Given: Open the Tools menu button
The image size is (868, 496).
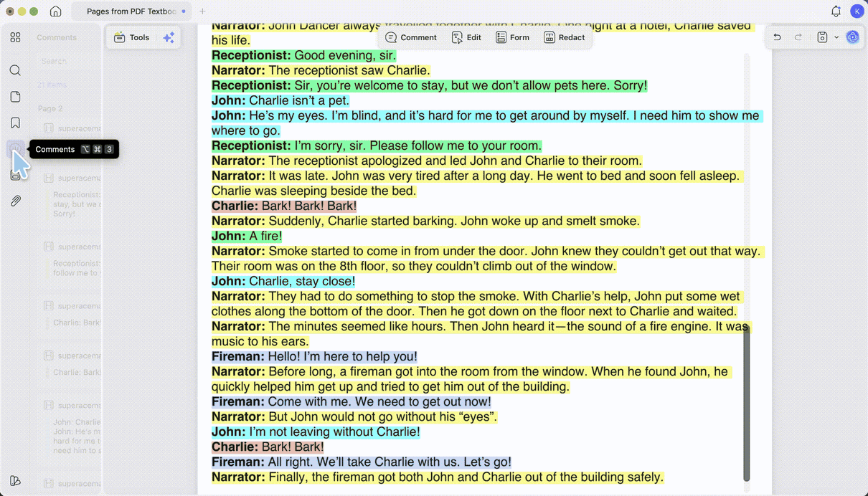Looking at the screenshot, I should point(132,37).
